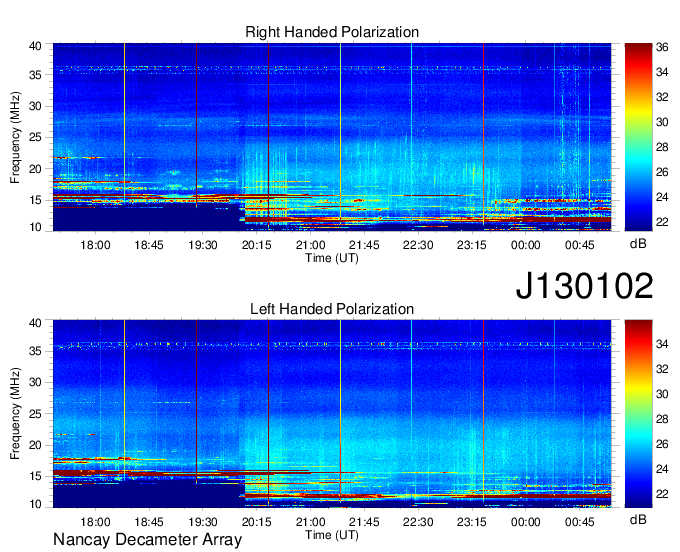Screen dimensions: 680x552
Task: Click the 20 MHz tick on the left-handed frequency axis
Action: coord(35,445)
